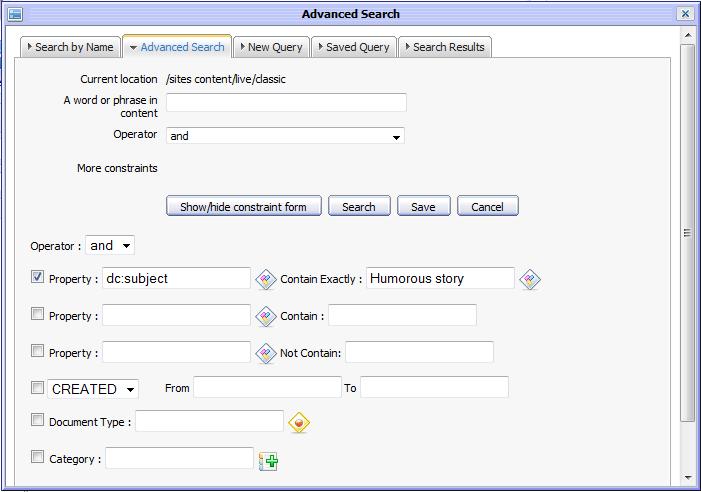701x492 pixels.
Task: Open the Search by Name tab
Action: point(70,47)
